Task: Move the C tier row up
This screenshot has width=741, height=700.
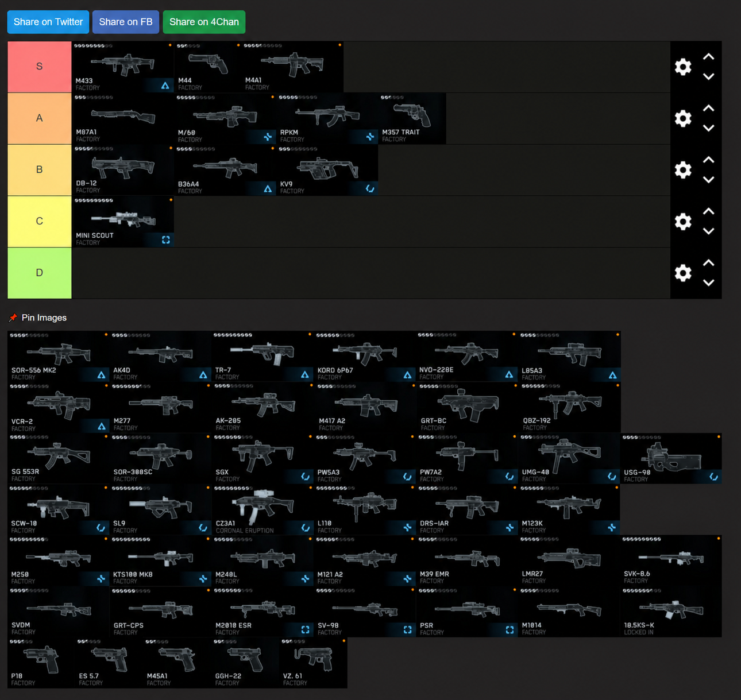Action: [x=709, y=211]
